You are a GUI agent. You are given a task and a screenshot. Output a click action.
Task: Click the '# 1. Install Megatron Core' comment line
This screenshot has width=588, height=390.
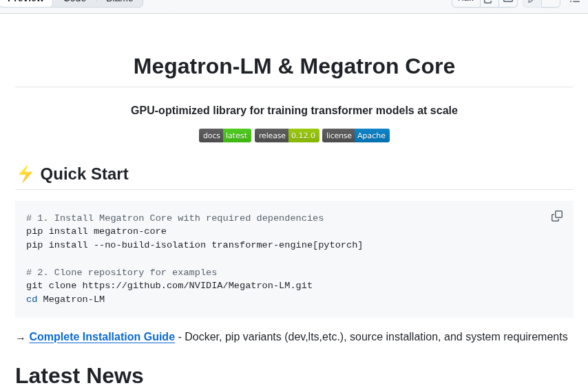coord(175,218)
